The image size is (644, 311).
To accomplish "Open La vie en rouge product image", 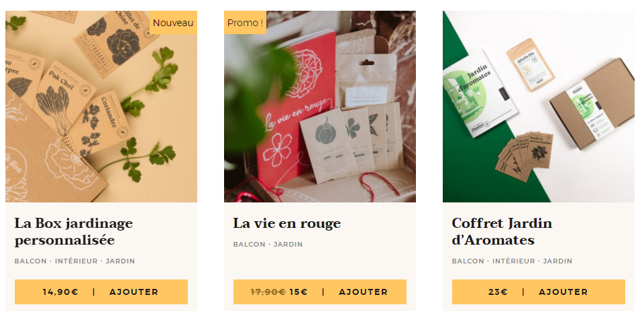I will [319, 107].
